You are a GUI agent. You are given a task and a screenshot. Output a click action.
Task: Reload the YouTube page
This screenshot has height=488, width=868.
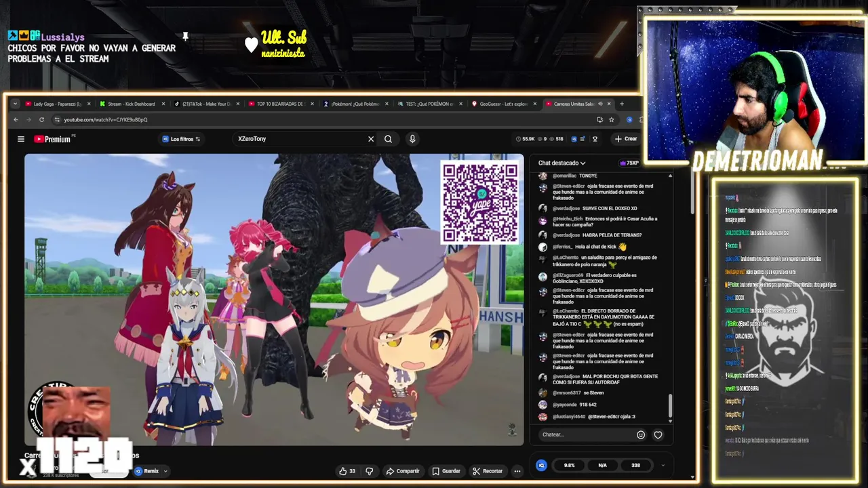(41, 119)
